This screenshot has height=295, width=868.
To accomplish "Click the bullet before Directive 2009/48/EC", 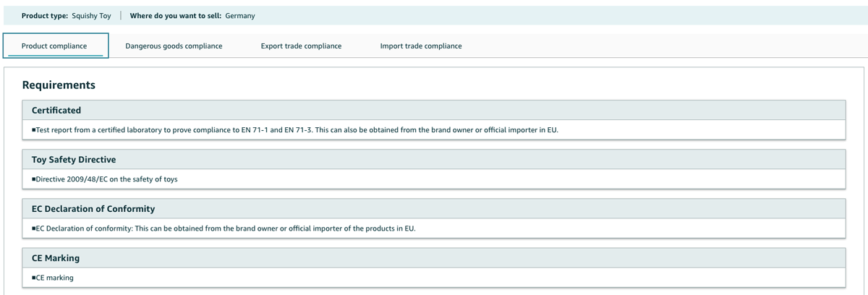I will coord(33,179).
